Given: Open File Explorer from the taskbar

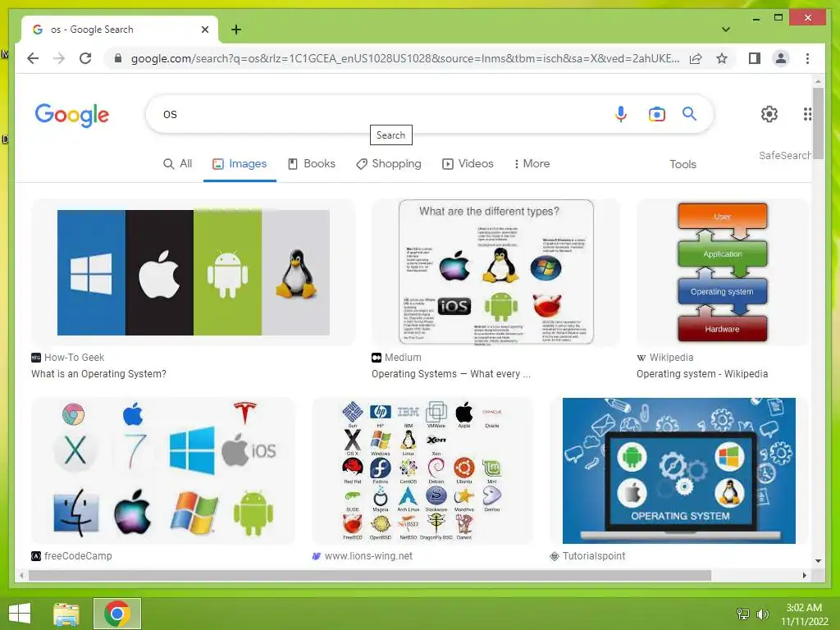Looking at the screenshot, I should pos(66,614).
